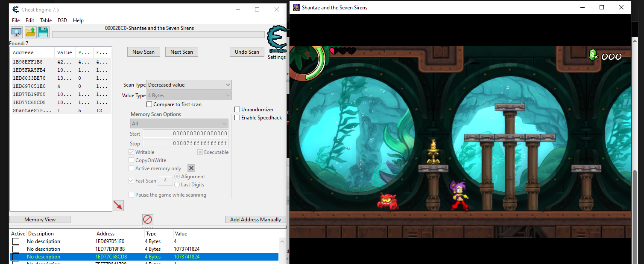
Task: Activate the 1ED77B19F88 entry checkbox
Action: click(16, 249)
